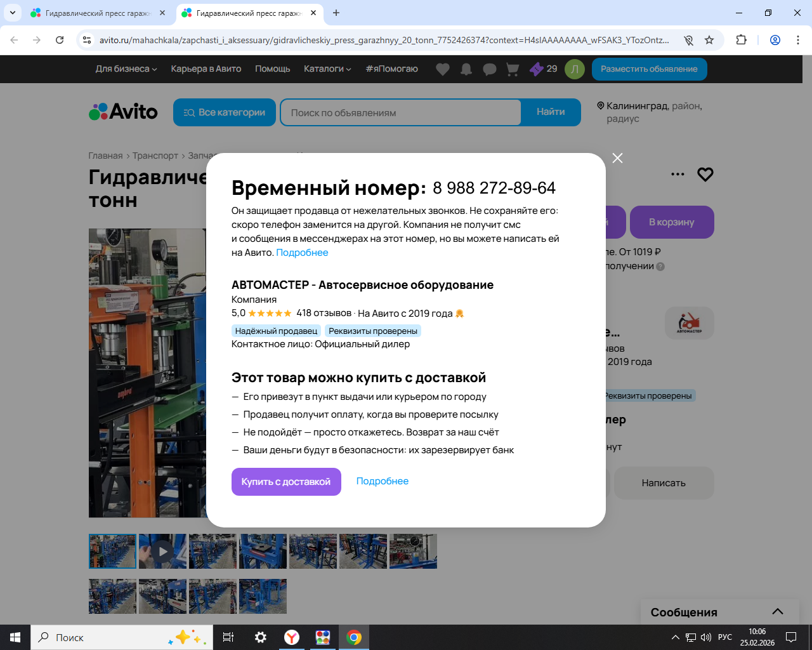812x650 pixels.
Task: Close the temporary phone number popup
Action: click(617, 158)
